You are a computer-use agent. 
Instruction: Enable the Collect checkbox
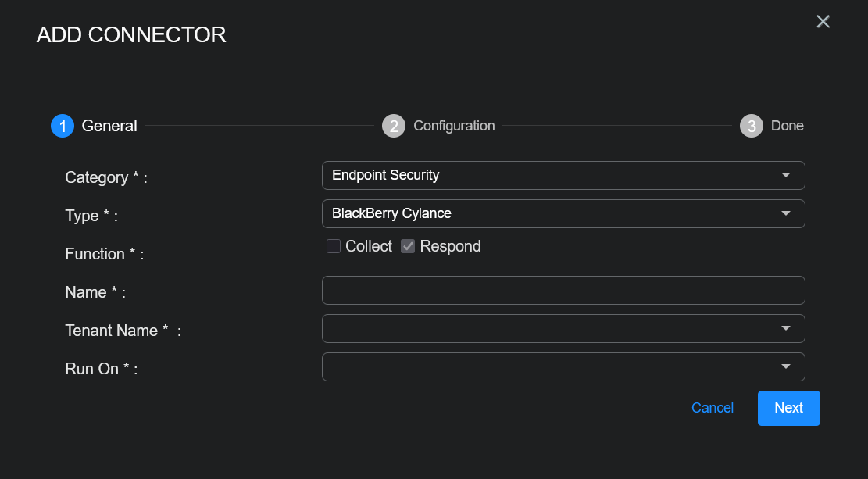[x=334, y=246]
